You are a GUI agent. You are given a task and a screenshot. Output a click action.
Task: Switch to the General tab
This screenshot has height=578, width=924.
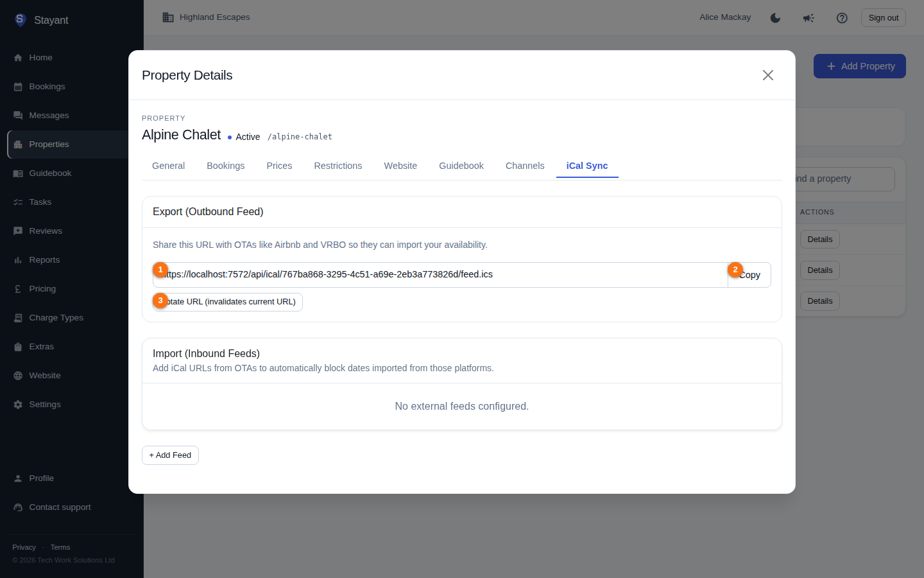pos(168,166)
